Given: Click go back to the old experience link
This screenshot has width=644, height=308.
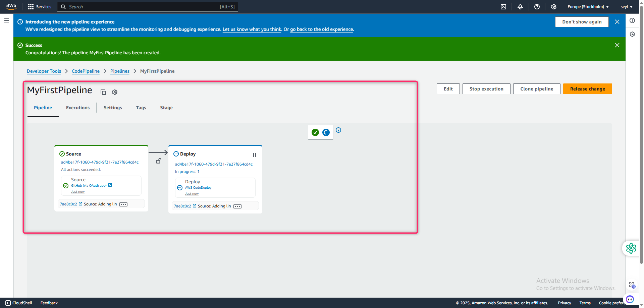Looking at the screenshot, I should coord(322,29).
